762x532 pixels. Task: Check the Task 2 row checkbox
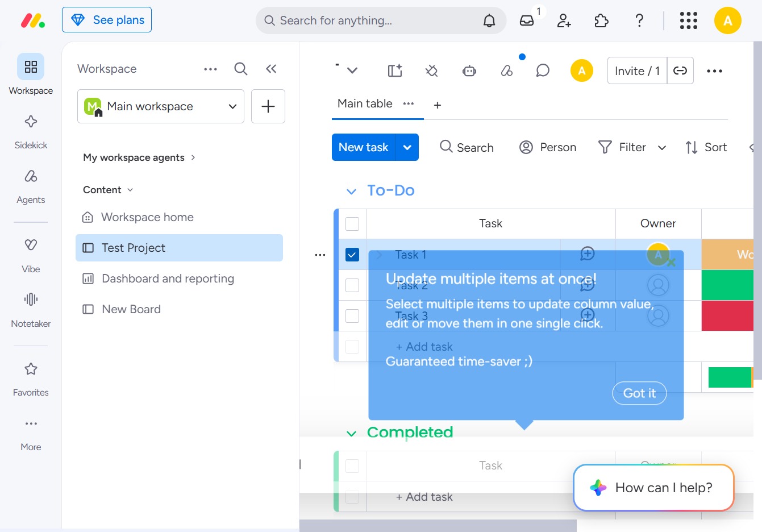[352, 285]
